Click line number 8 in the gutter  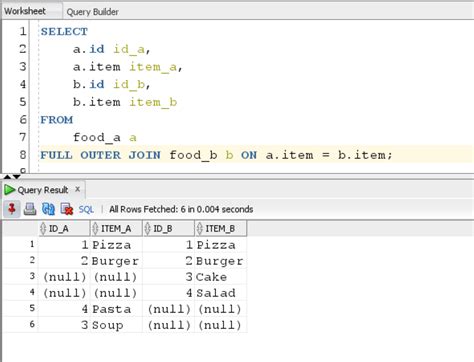(23, 155)
